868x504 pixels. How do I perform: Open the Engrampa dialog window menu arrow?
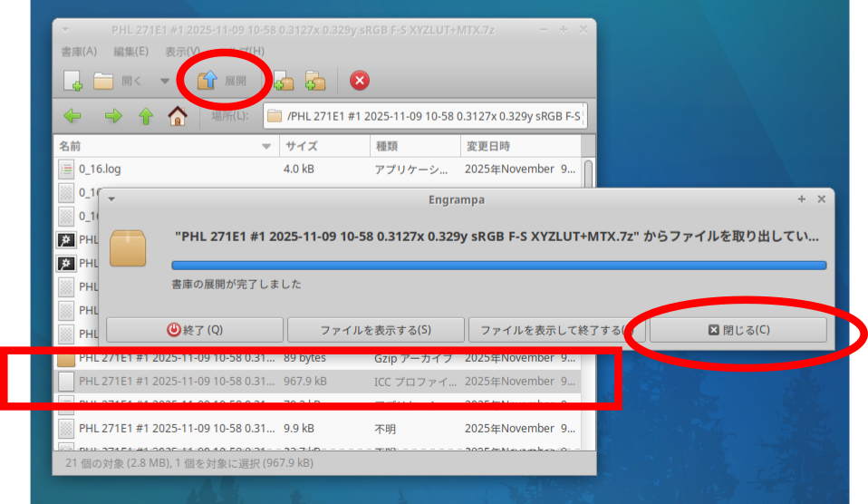[111, 199]
